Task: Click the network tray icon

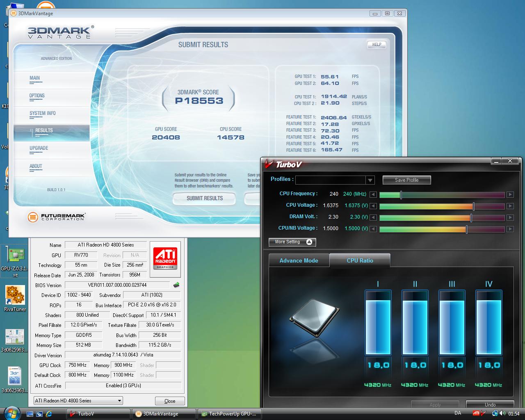Action: (x=495, y=413)
